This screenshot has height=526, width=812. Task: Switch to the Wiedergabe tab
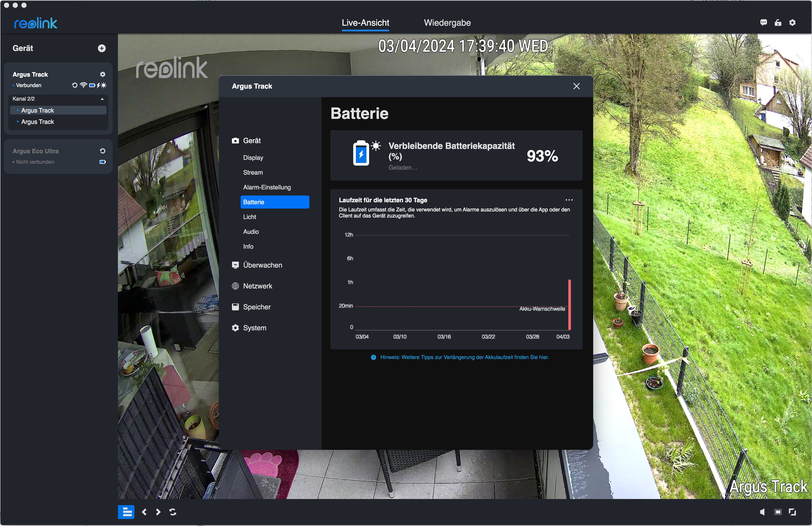click(x=447, y=23)
